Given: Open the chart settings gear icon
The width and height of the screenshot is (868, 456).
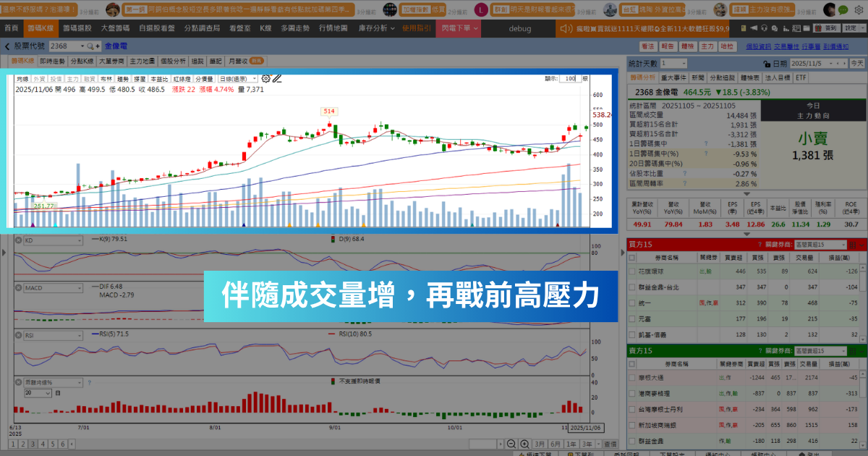Looking at the screenshot, I should click(x=265, y=78).
